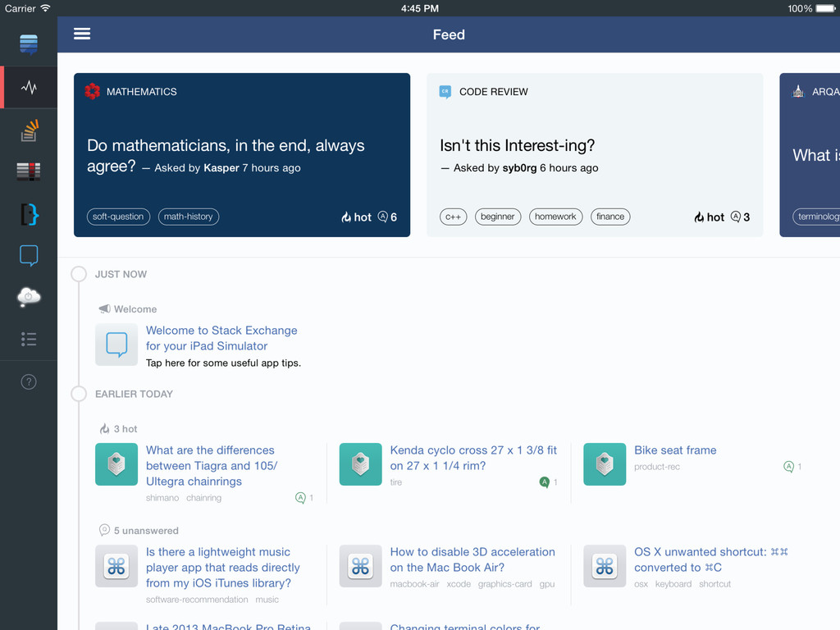Screen dimensions: 840x630
Task: Tap the 'graphics-card' tag text
Action: (504, 584)
